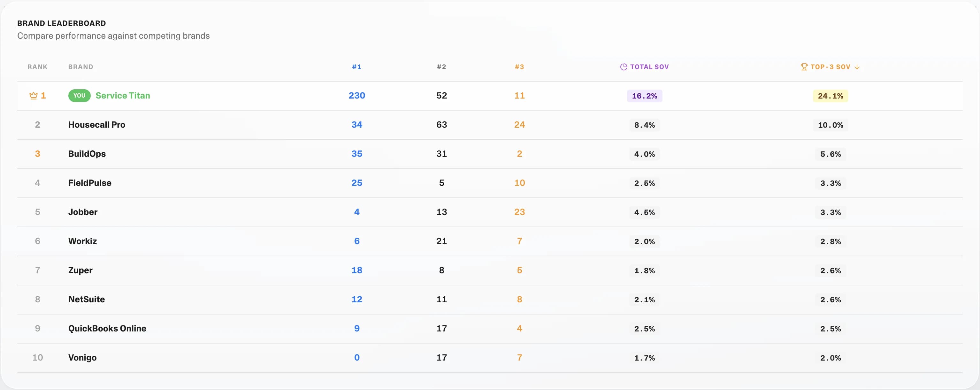Click the yellow 24.1% Top-3 SOV pill
This screenshot has height=390, width=980.
click(830, 96)
